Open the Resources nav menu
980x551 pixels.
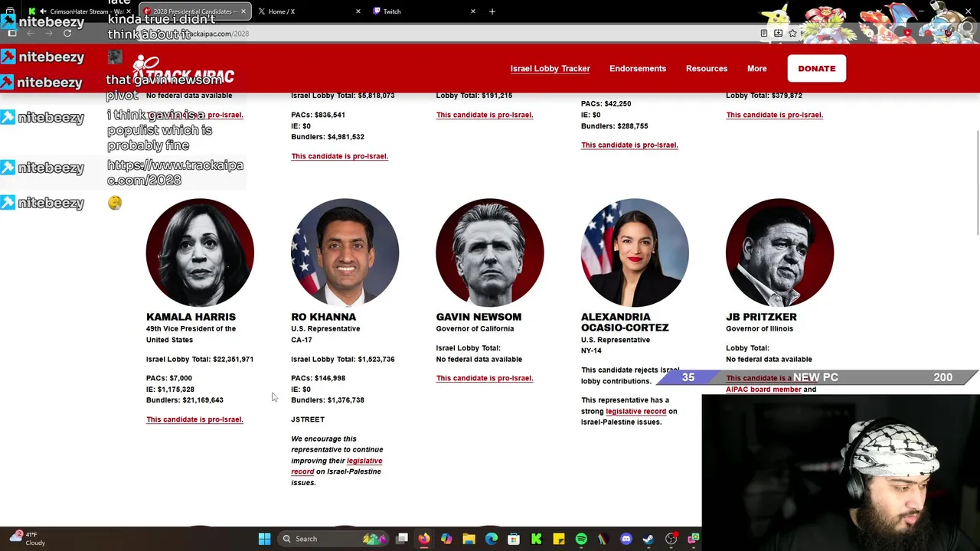pos(707,69)
